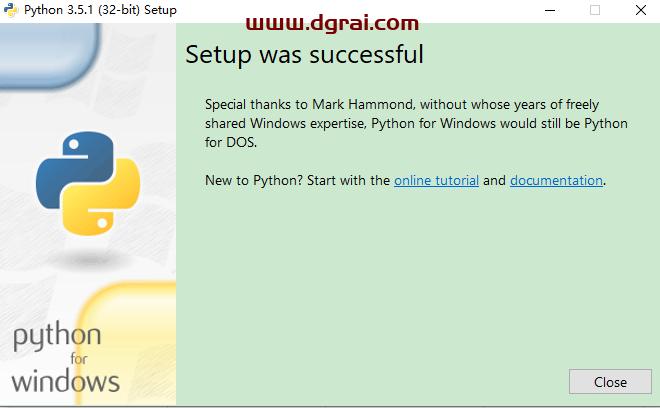Screen dimensions: 660x408
Task: Click the greyed-out maximize button
Action: (x=595, y=10)
